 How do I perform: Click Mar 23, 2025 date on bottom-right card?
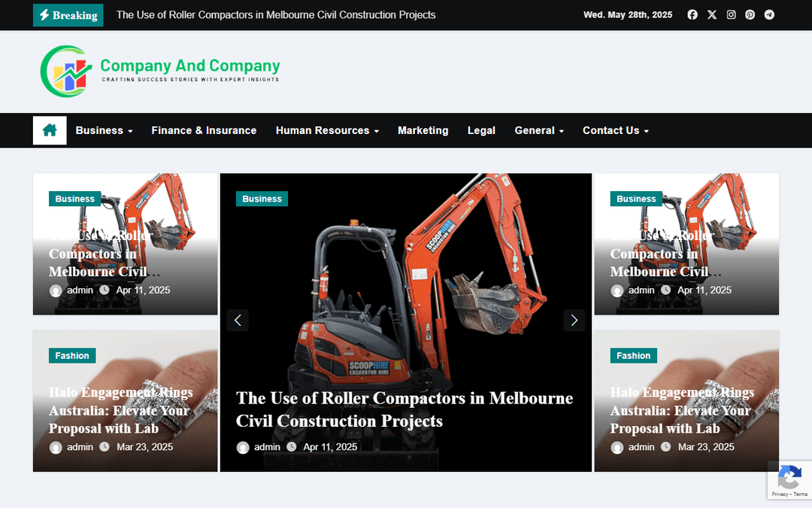pos(706,447)
